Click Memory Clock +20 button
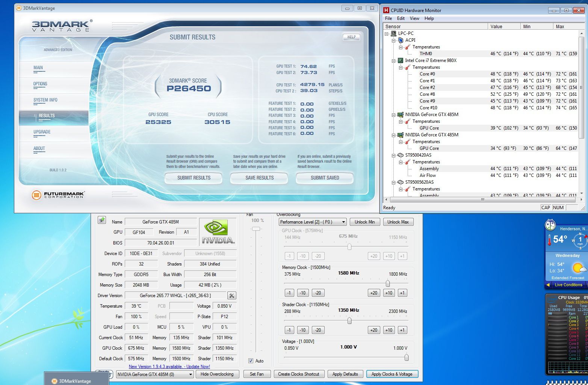The height and width of the screenshot is (385, 588). 373,293
